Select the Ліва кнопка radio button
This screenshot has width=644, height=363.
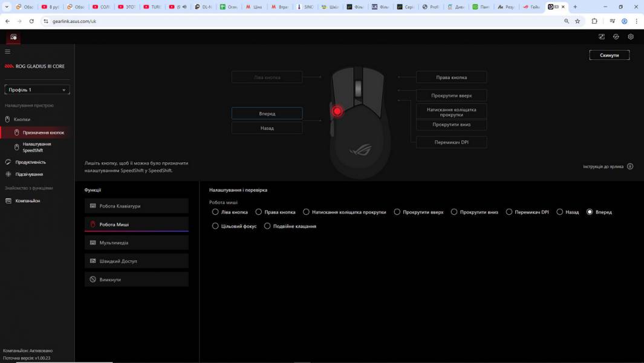(215, 212)
